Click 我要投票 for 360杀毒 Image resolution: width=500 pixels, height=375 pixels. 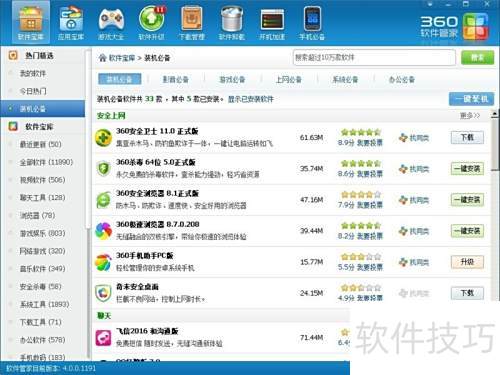(370, 174)
